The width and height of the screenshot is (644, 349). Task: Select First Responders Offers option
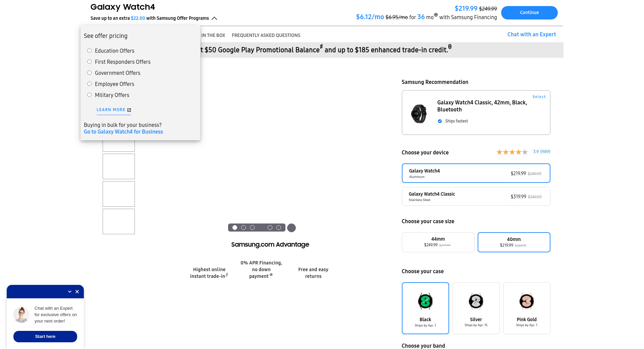tap(90, 62)
